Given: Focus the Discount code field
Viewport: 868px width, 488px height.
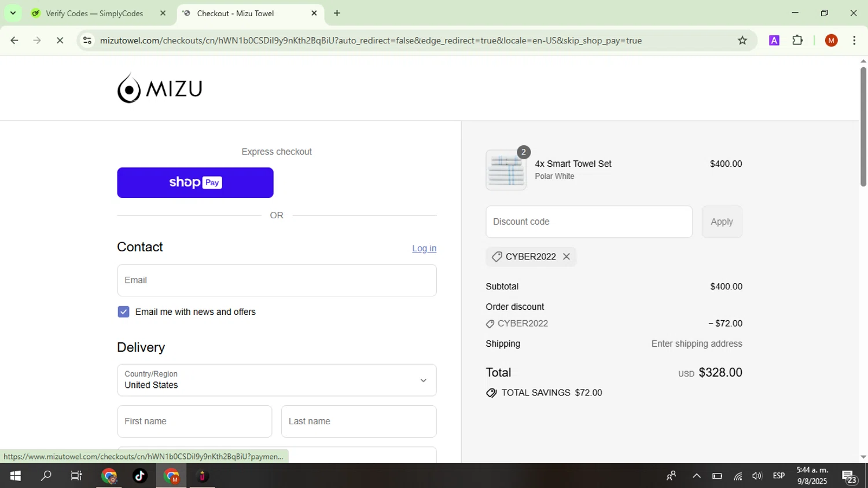Looking at the screenshot, I should coord(589,222).
